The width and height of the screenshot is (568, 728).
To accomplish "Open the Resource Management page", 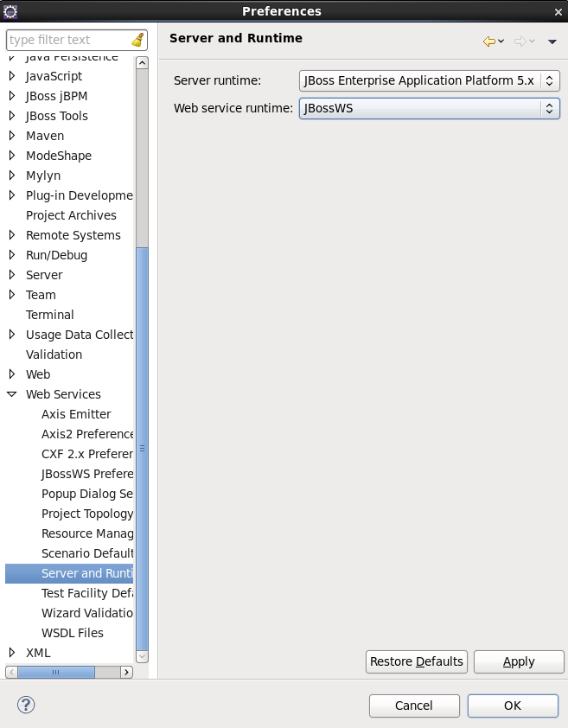I will tap(87, 533).
